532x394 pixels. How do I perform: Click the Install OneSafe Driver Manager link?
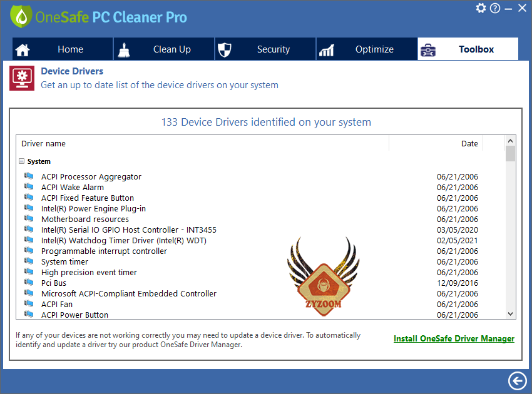454,338
